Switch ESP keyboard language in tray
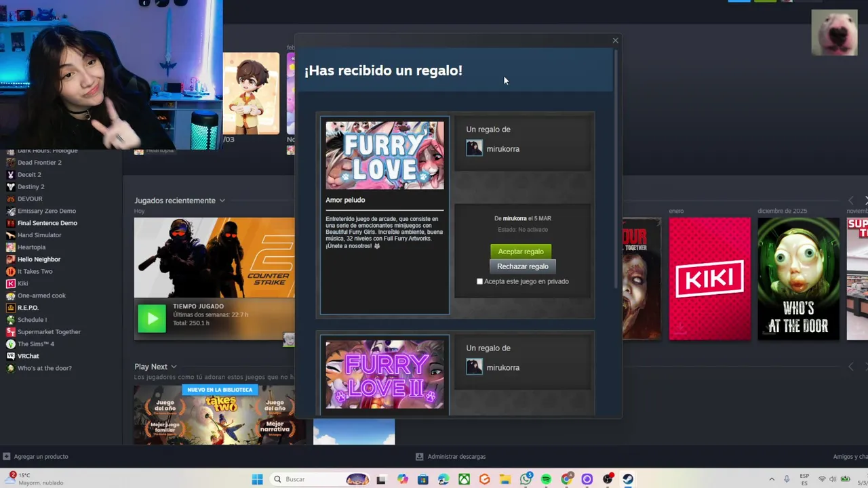868x488 pixels. 804,479
